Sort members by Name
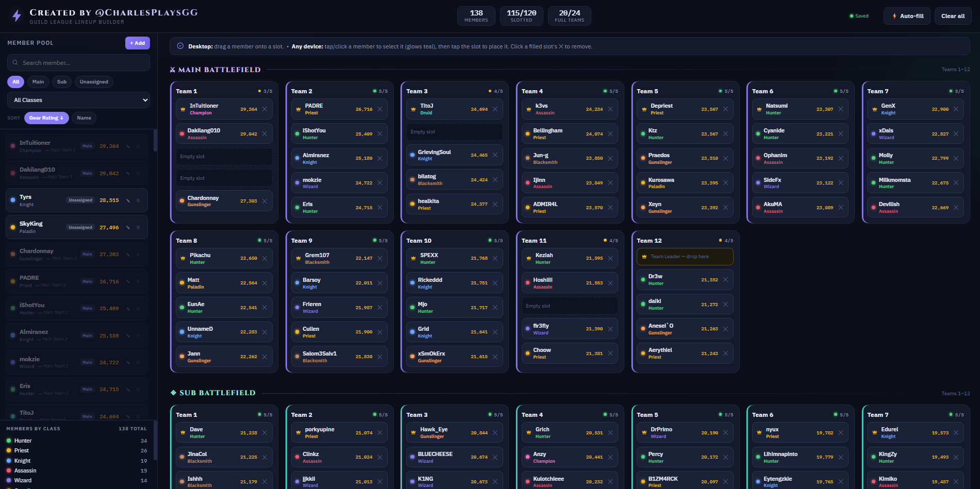Image resolution: width=980 pixels, height=489 pixels. point(84,118)
